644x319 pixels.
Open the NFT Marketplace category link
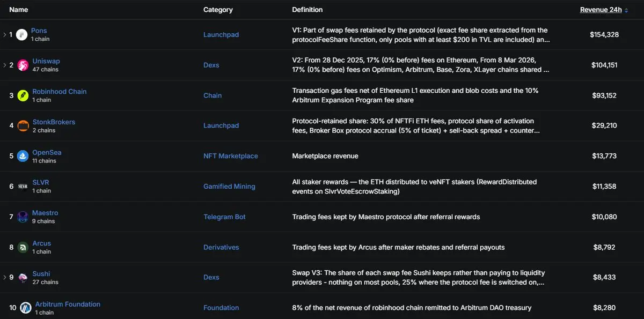231,156
